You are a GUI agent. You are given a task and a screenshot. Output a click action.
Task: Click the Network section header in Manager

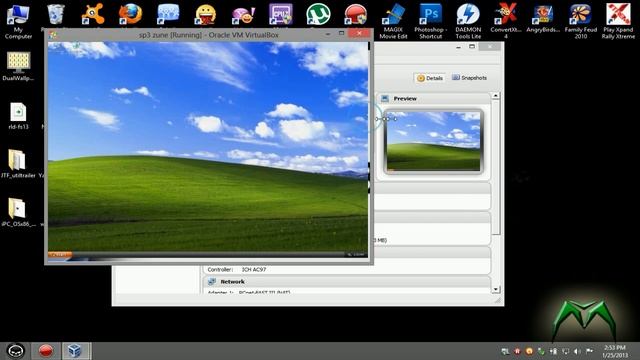coord(347,282)
